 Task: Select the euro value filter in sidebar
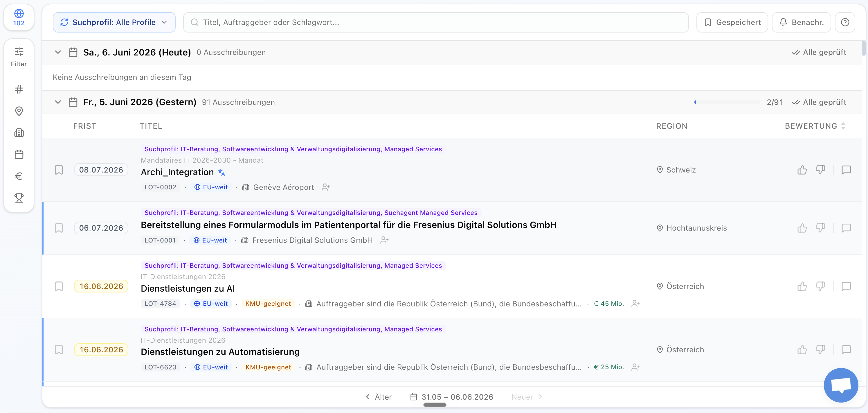tap(19, 176)
